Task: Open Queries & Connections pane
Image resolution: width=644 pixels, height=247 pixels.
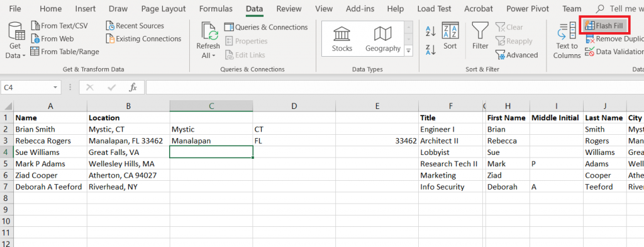Action: pyautogui.click(x=266, y=27)
